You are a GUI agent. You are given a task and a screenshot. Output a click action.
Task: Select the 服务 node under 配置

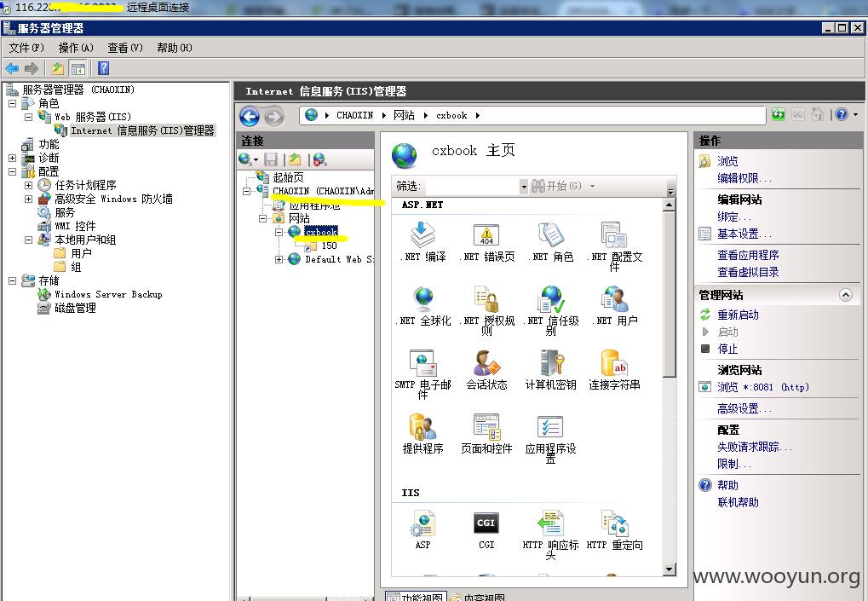[65, 213]
